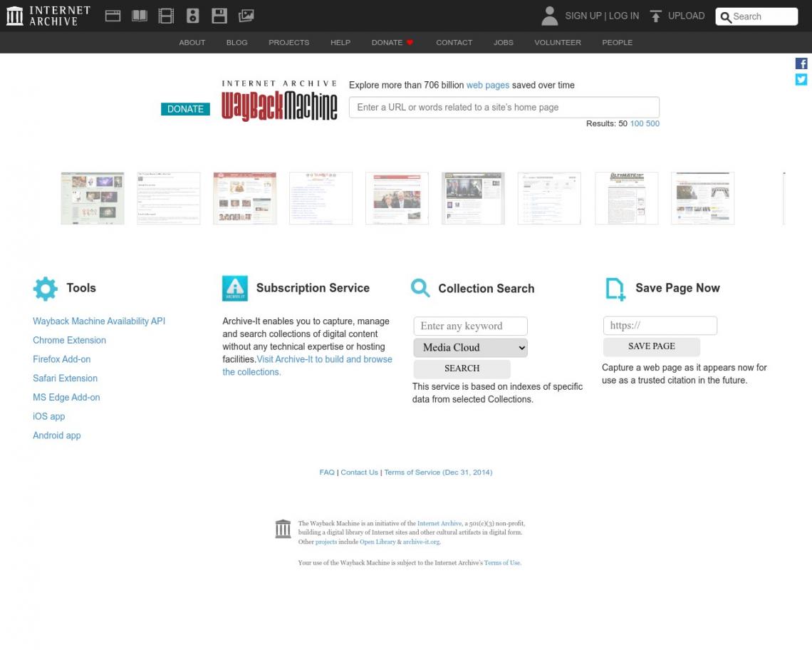Open the Help menu item
This screenshot has height=650, width=812.
(x=340, y=43)
